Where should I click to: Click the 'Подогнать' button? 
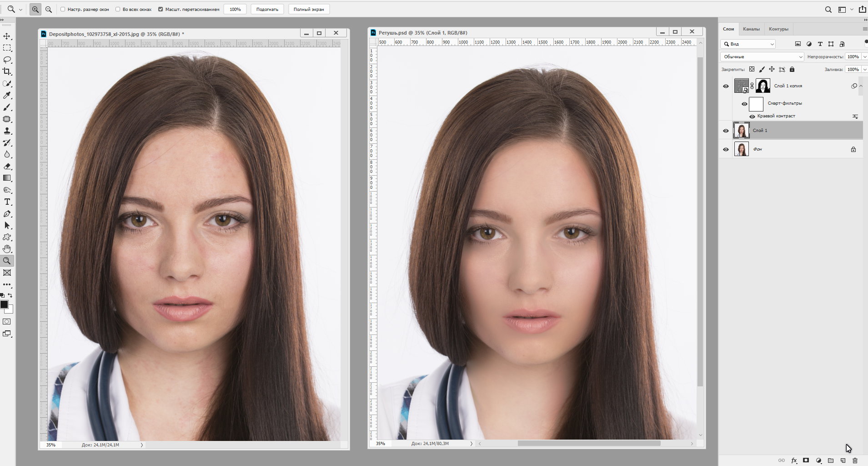[x=267, y=9]
